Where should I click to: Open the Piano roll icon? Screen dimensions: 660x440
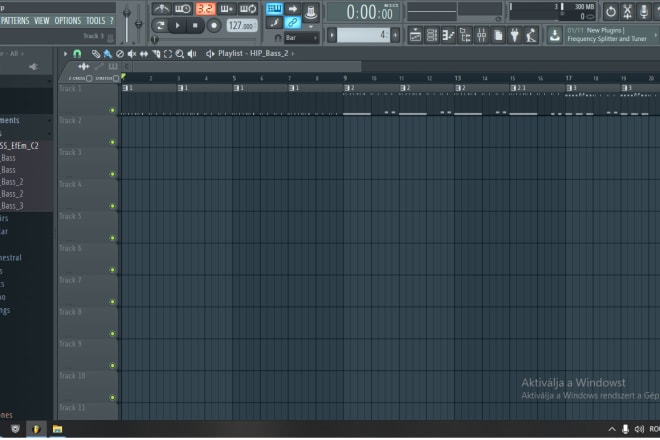[448, 35]
